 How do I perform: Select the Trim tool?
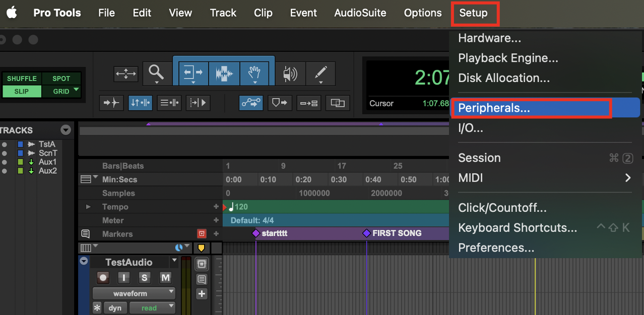click(x=192, y=73)
